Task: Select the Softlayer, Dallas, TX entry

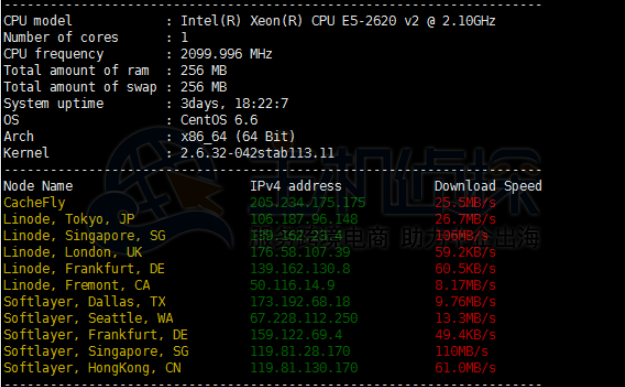Action: [x=85, y=302]
